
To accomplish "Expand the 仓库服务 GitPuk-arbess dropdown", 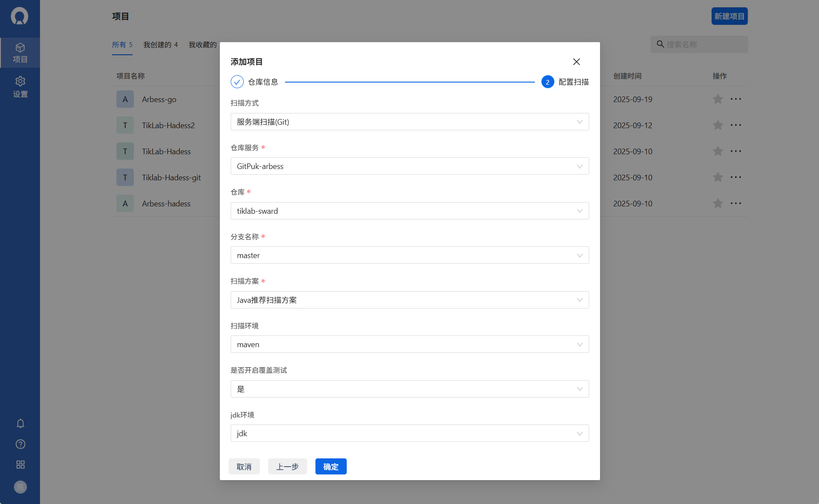I will pyautogui.click(x=410, y=166).
